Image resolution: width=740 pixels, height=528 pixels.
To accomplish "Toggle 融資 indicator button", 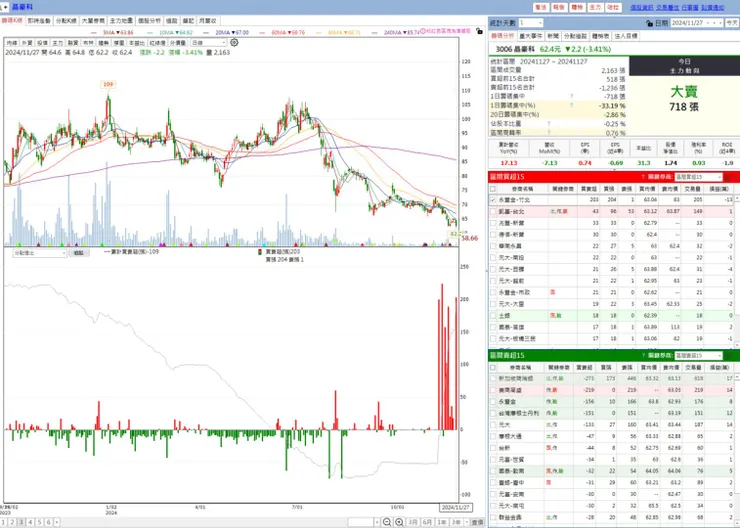I will click(x=73, y=43).
